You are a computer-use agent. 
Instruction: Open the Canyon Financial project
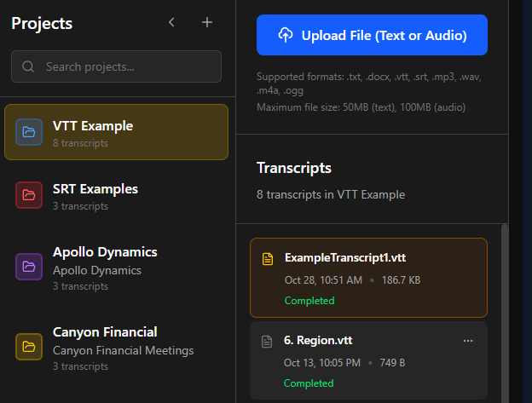tap(116, 348)
